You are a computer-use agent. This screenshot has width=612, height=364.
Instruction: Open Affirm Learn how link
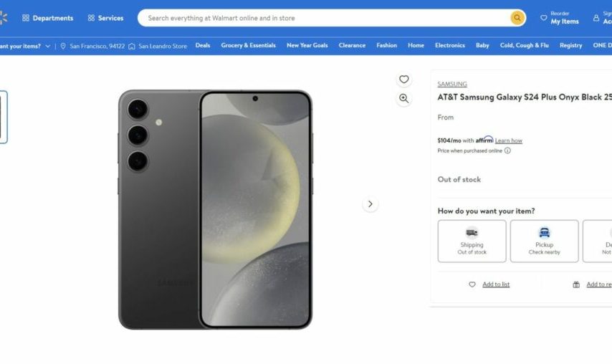pyautogui.click(x=508, y=140)
